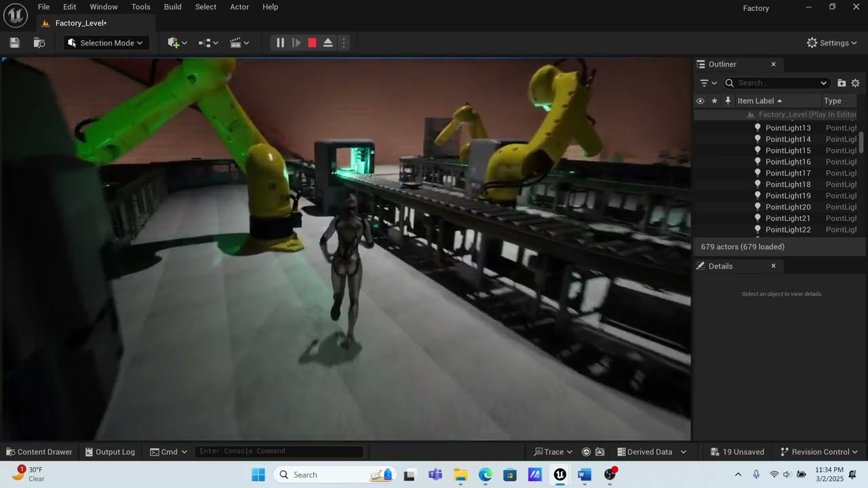Open the Window menu
Screen dimensions: 868x488
(104, 7)
